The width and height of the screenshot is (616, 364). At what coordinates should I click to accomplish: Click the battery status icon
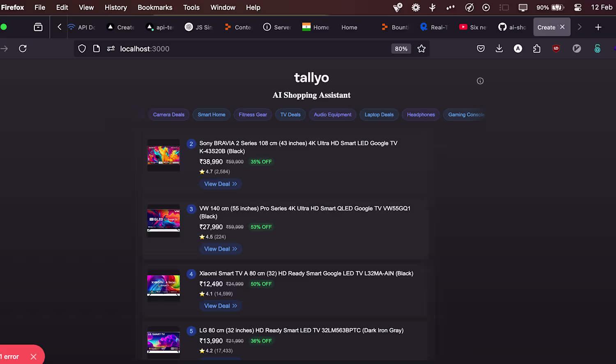tap(558, 7)
